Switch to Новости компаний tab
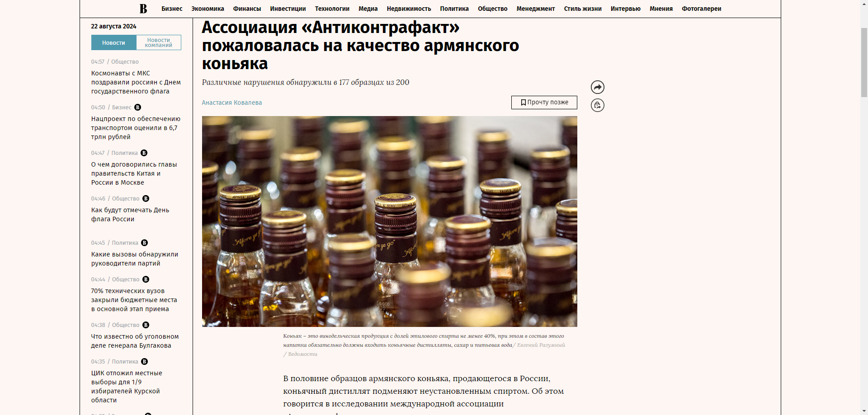 pos(159,42)
